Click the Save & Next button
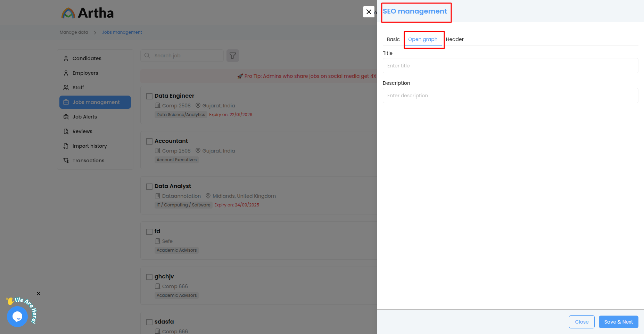Image resolution: width=644 pixels, height=334 pixels. 618,322
